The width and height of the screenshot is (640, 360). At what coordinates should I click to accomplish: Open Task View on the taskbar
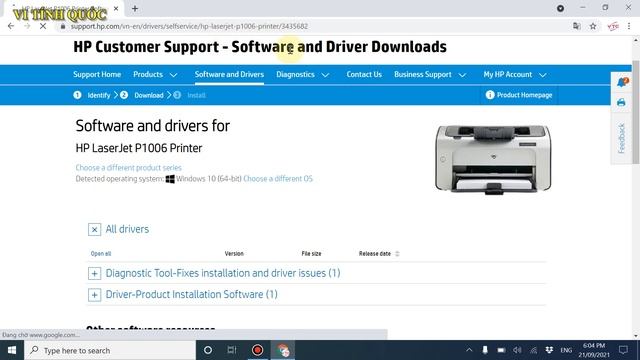tap(232, 350)
